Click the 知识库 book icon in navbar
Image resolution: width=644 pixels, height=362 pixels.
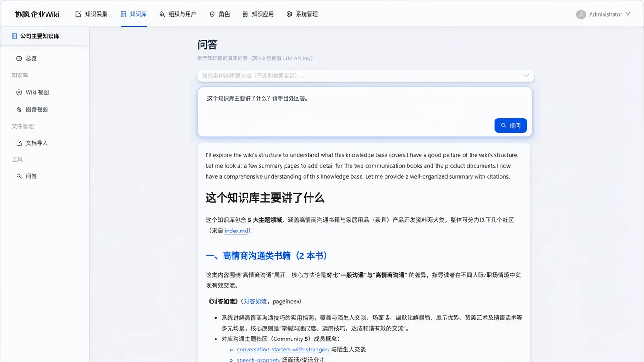coord(123,14)
